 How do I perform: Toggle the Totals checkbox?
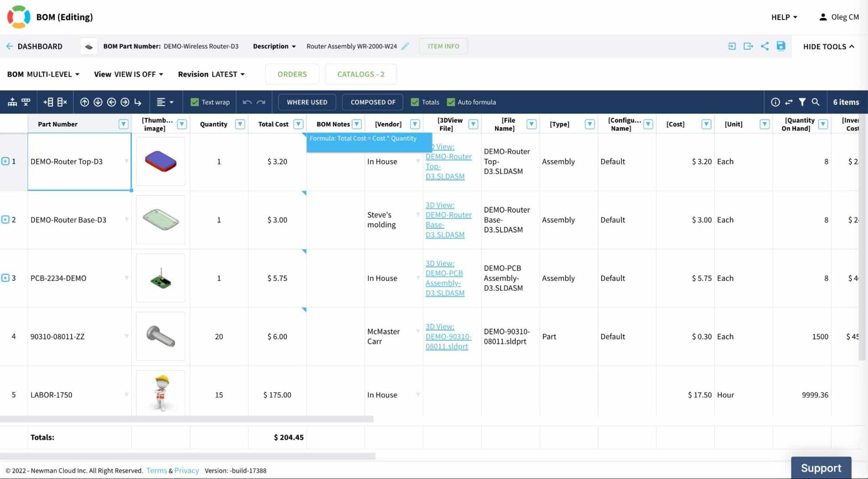tap(415, 102)
